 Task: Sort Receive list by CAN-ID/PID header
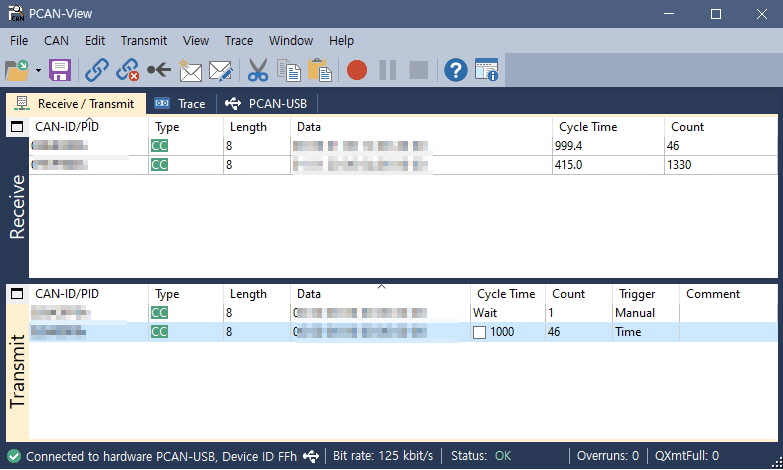tap(89, 127)
